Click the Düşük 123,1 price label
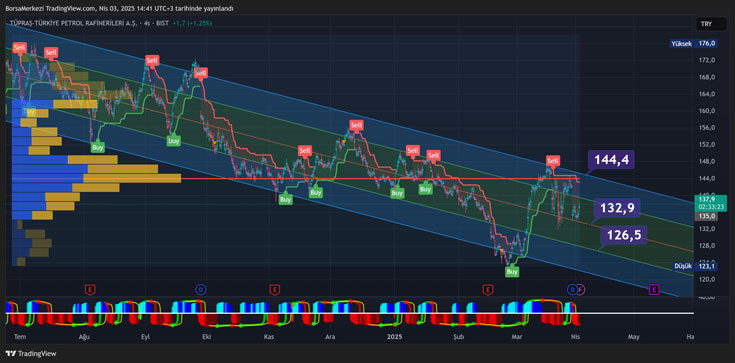Image resolution: width=735 pixels, height=363 pixels. (x=695, y=266)
